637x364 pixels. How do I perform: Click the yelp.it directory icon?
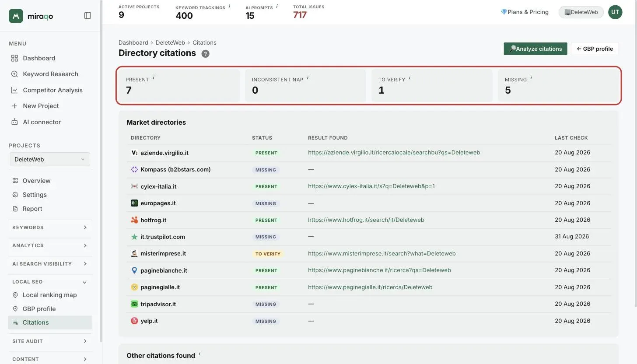134,321
